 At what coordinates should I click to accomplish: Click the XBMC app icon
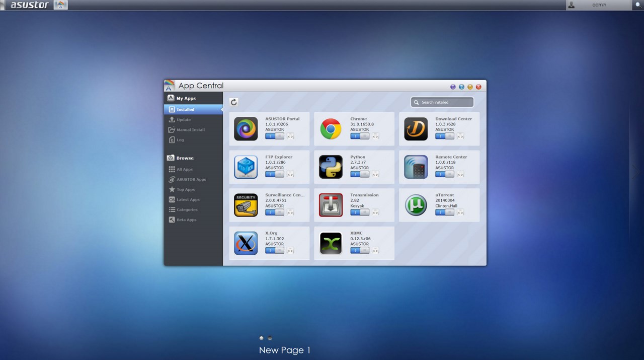(x=331, y=243)
